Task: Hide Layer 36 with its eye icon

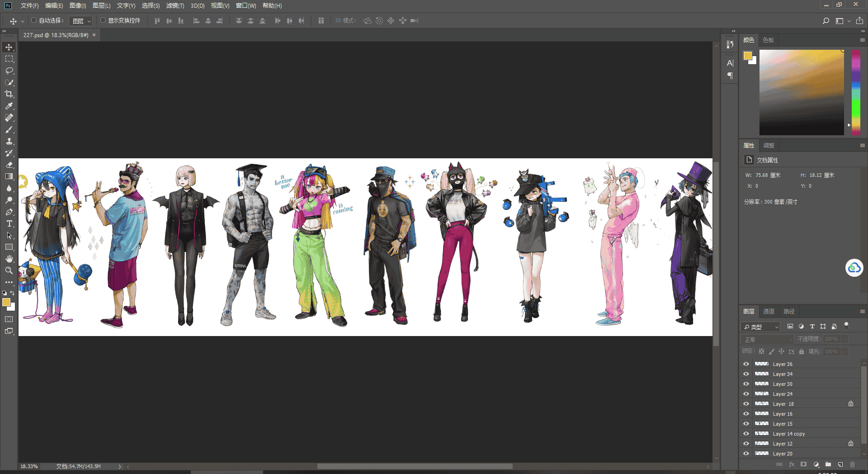Action: (746, 364)
